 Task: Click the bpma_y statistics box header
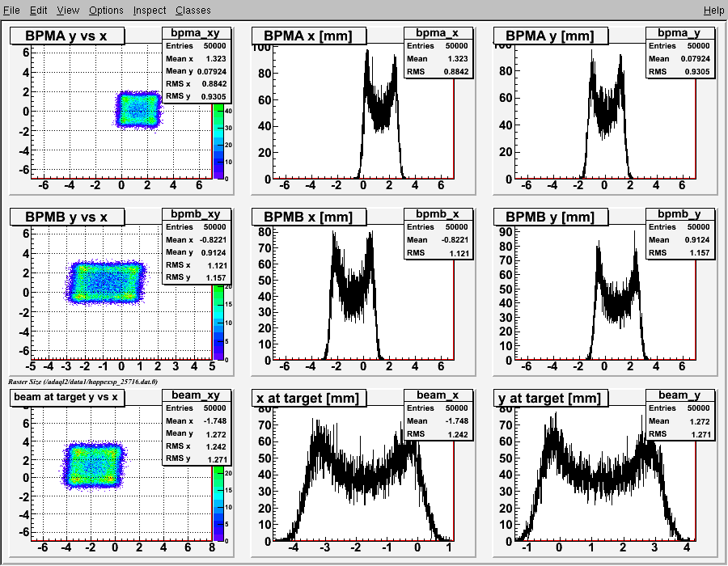(x=679, y=33)
